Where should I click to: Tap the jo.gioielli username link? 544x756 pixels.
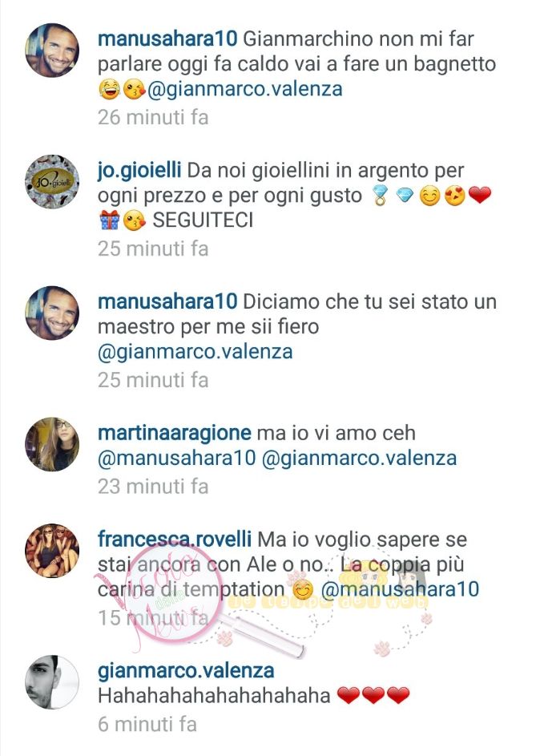(x=139, y=171)
